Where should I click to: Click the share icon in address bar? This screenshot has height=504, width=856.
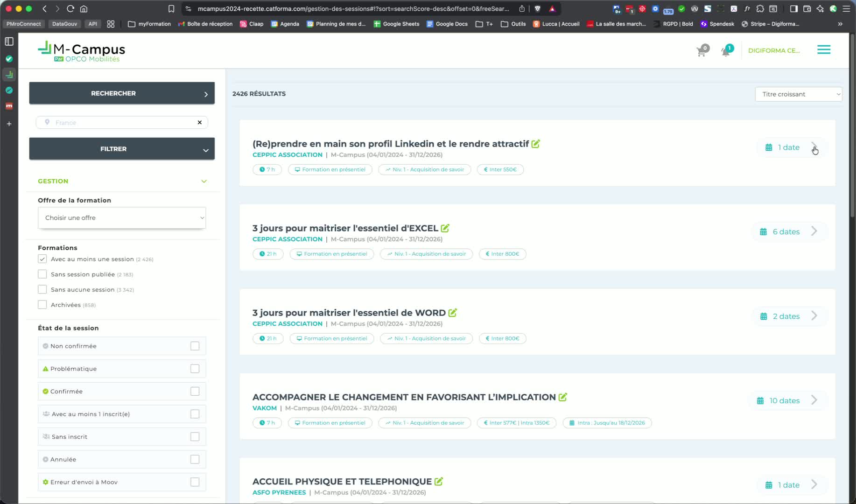pyautogui.click(x=522, y=8)
